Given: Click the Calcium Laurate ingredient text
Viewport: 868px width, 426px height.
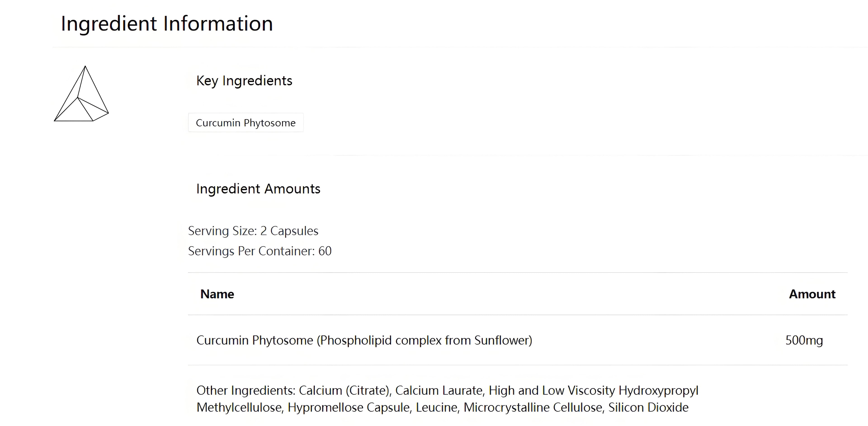Looking at the screenshot, I should [440, 390].
